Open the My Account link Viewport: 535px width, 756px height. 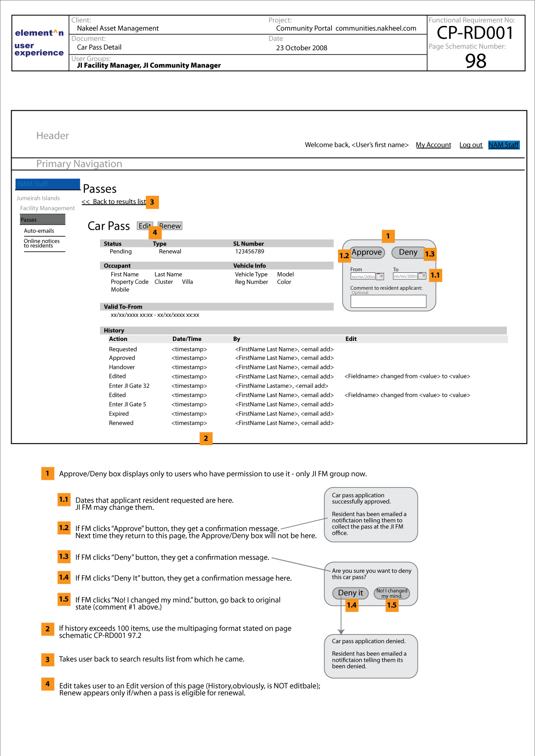[433, 145]
